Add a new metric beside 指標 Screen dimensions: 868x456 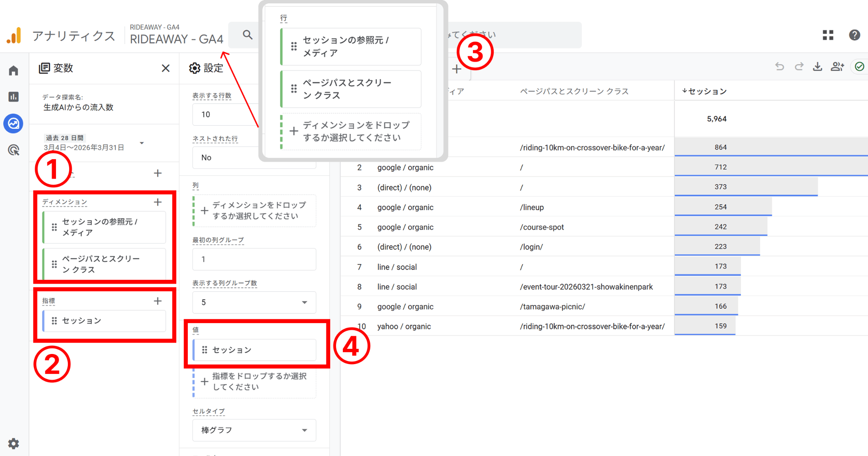click(x=158, y=301)
